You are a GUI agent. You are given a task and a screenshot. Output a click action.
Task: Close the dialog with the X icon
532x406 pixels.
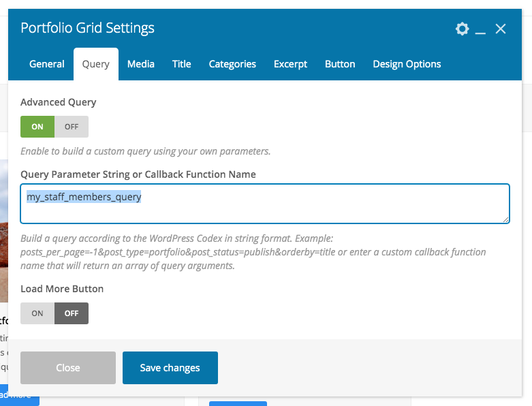click(501, 29)
